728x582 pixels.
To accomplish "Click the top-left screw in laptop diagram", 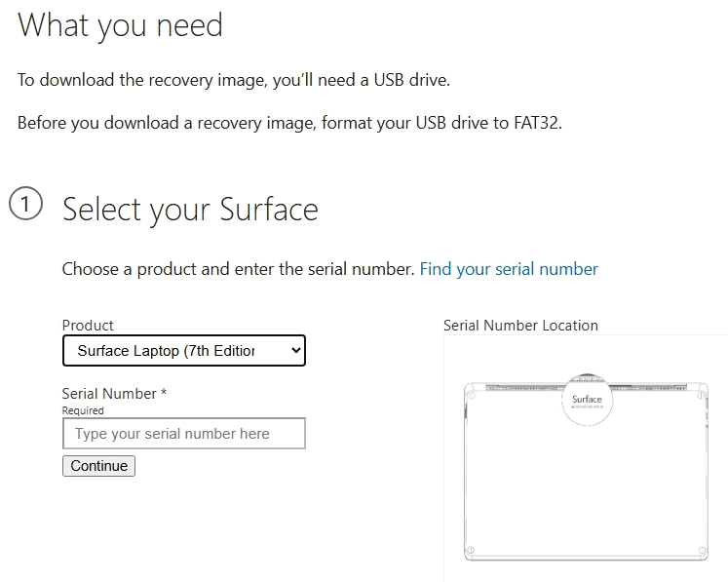I will pyautogui.click(x=472, y=396).
